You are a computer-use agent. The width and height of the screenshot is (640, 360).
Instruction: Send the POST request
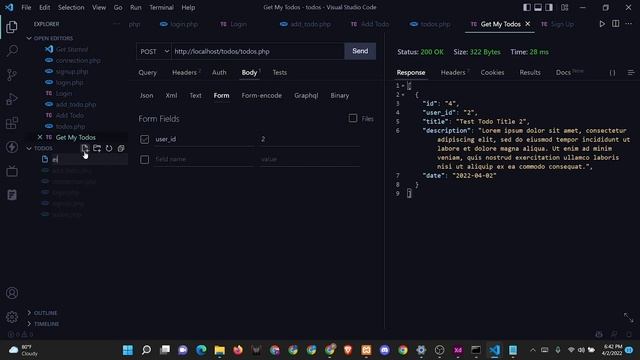[x=360, y=51]
